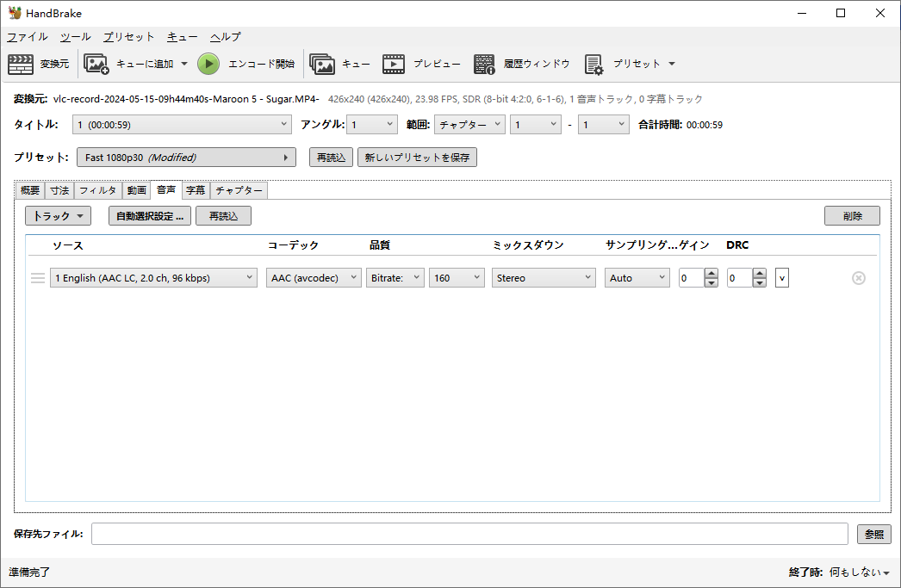Click the Presets (プリセット) toolbar icon
The width and height of the screenshot is (901, 588).
pyautogui.click(x=593, y=64)
